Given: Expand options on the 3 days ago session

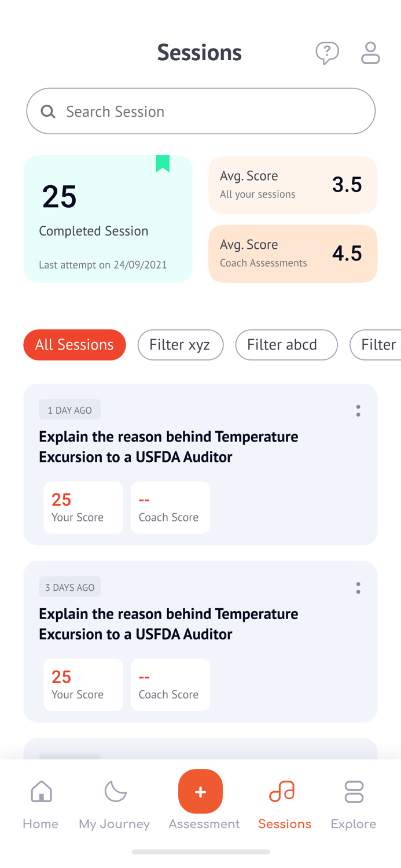Looking at the screenshot, I should pos(358,587).
